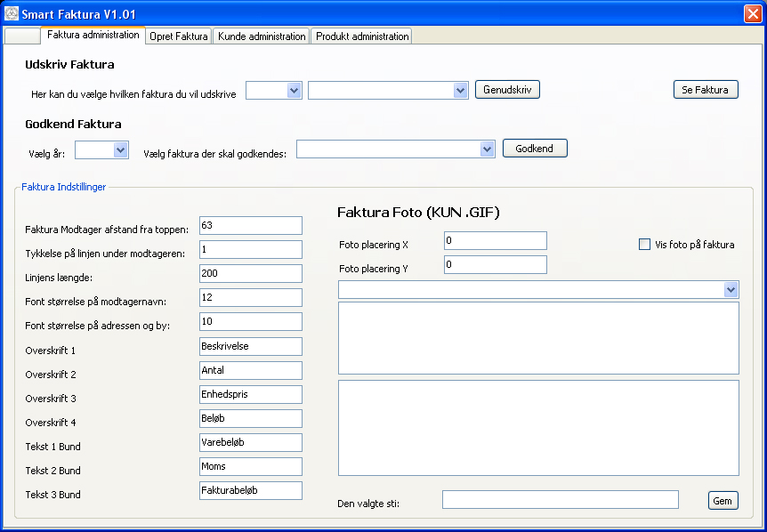Select the modtagernavn font size field
This screenshot has height=532, width=767.
click(251, 297)
